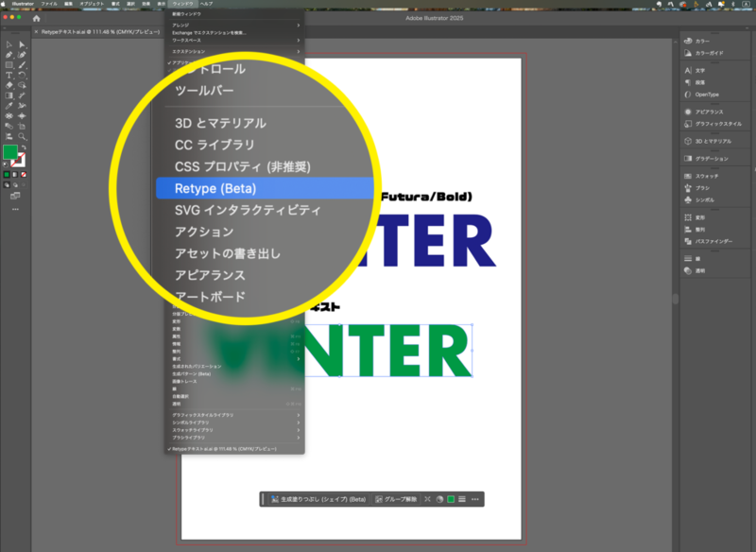Open Change Screen Mode button
The width and height of the screenshot is (756, 552).
coord(15,196)
